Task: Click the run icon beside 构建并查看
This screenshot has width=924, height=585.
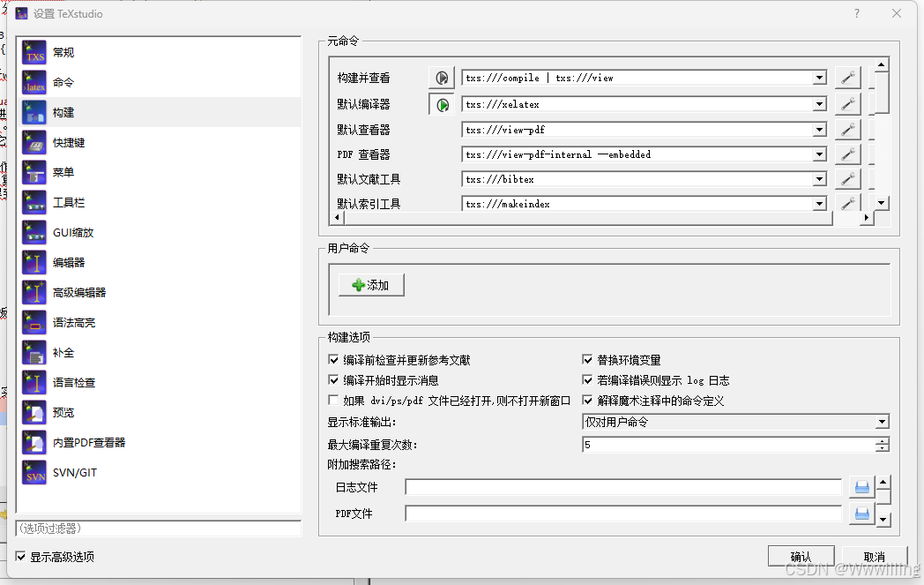Action: pyautogui.click(x=442, y=78)
